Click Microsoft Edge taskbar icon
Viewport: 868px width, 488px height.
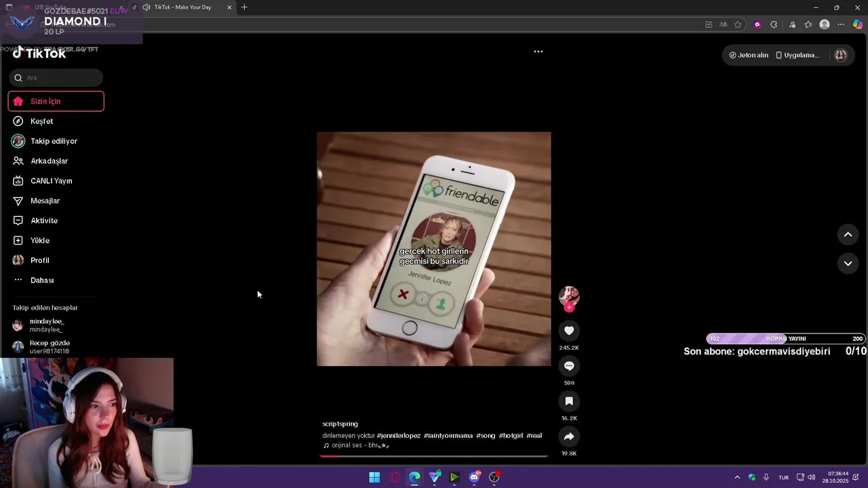click(x=414, y=477)
